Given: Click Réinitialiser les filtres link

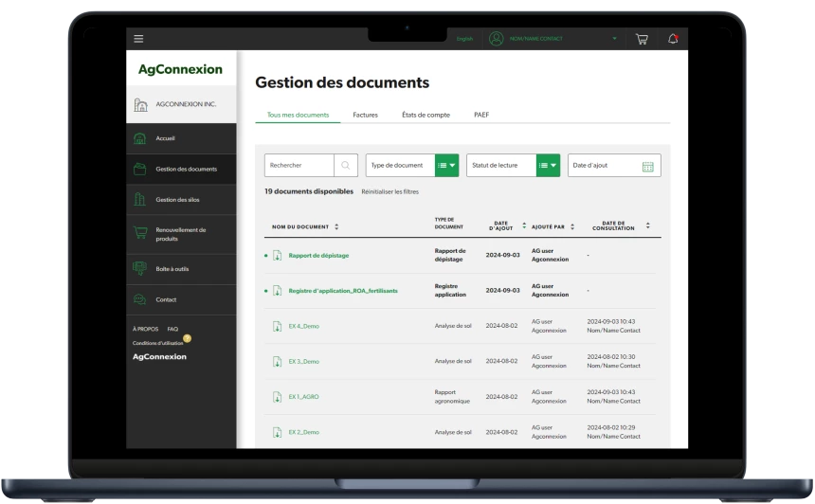Looking at the screenshot, I should click(389, 191).
